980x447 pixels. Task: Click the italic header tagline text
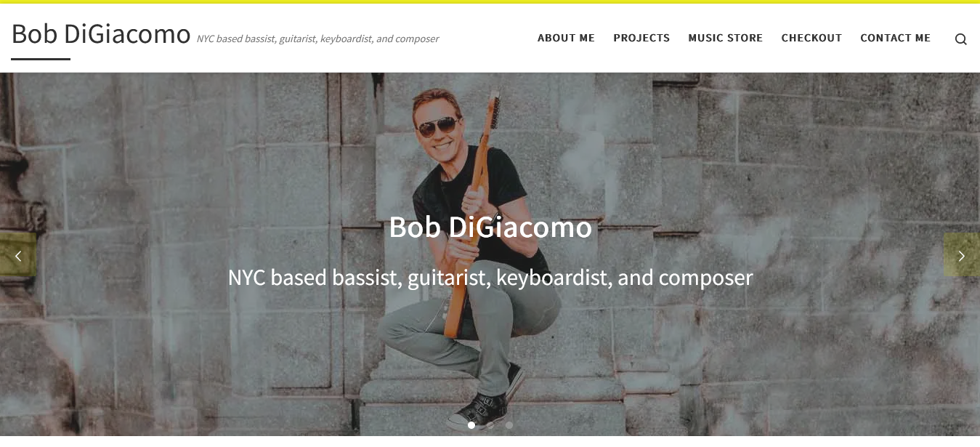coord(317,39)
